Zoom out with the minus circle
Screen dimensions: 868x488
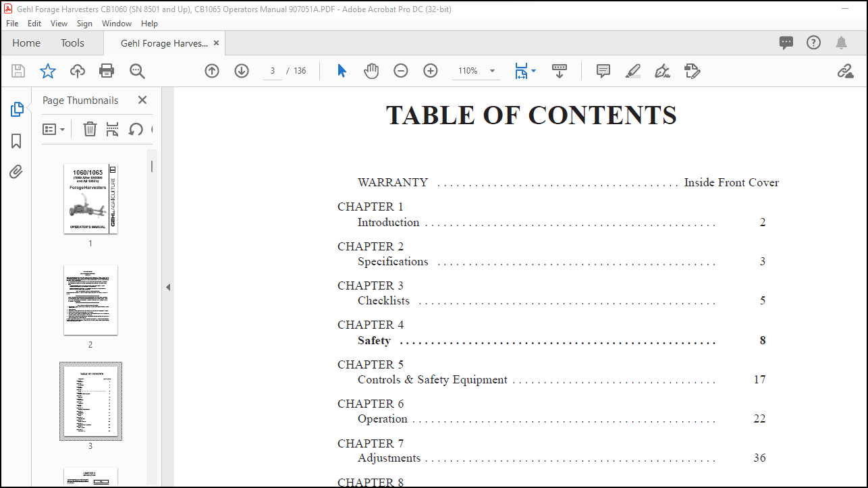(x=401, y=71)
